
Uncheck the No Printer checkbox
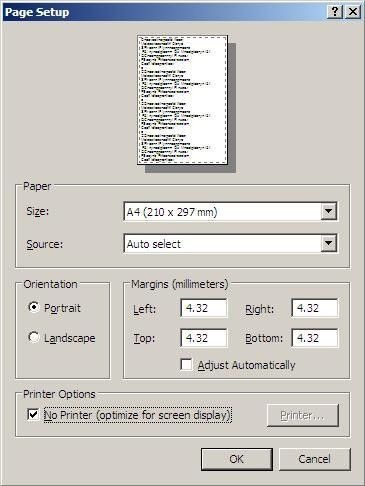(33, 415)
